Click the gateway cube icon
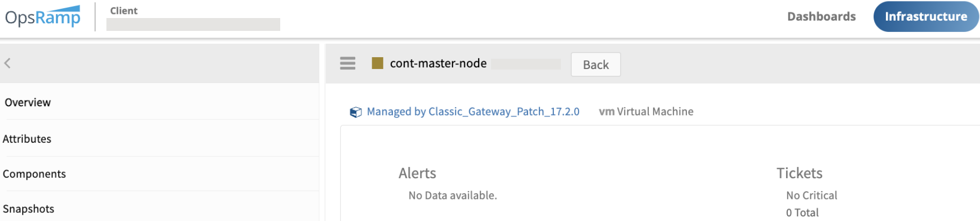The width and height of the screenshot is (980, 221). click(355, 112)
